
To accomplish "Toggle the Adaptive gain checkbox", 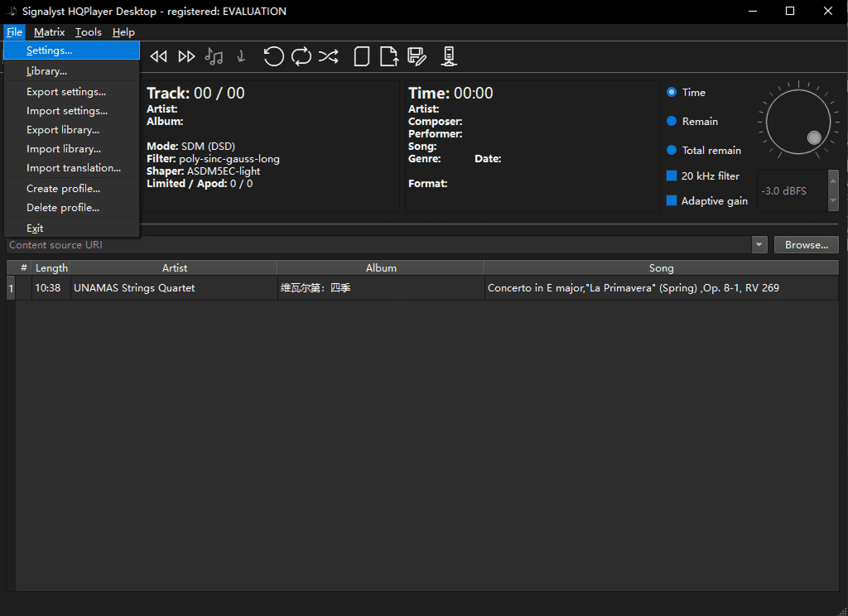I will coord(672,201).
